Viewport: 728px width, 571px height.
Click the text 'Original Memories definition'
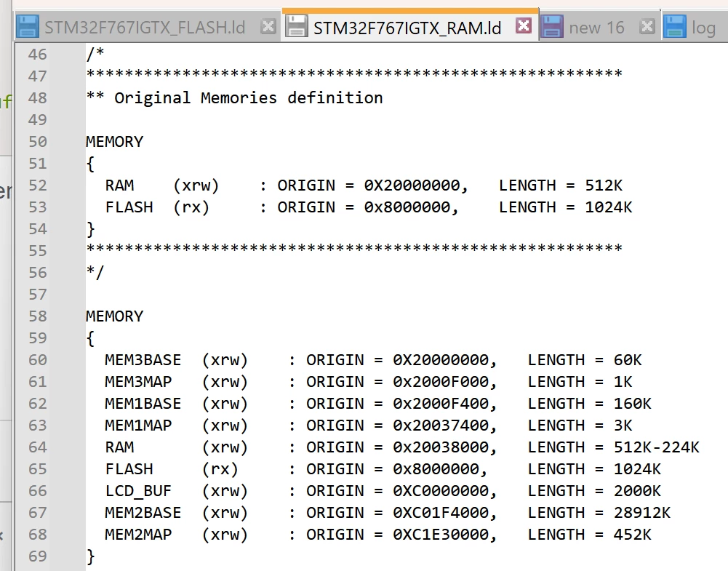(249, 98)
